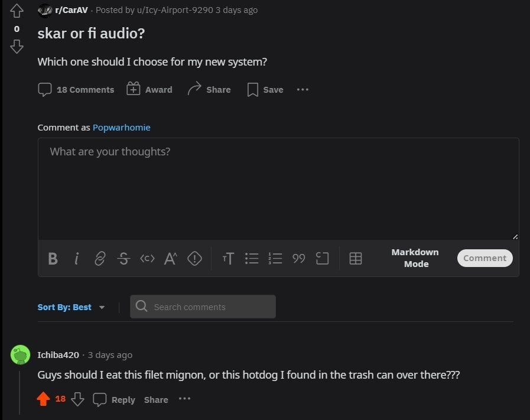This screenshot has height=420, width=530.
Task: Toggle inline code formatting
Action: pos(147,258)
